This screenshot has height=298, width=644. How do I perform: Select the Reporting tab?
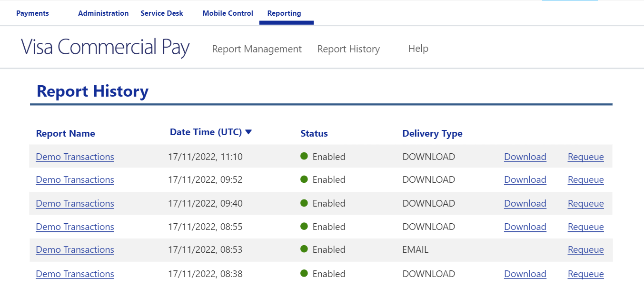click(284, 13)
